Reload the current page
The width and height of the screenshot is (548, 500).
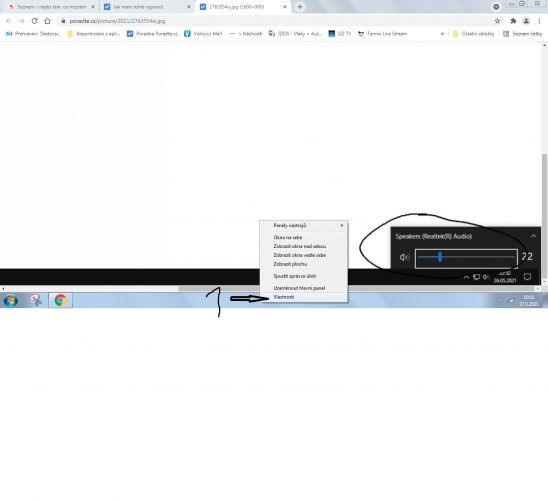pyautogui.click(x=34, y=21)
